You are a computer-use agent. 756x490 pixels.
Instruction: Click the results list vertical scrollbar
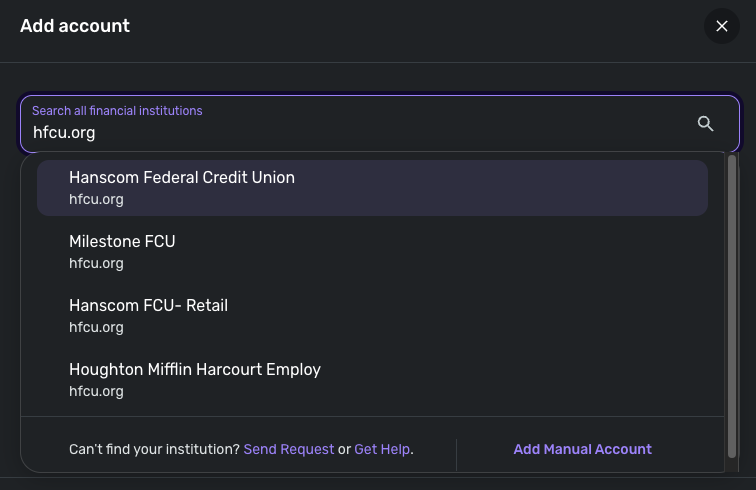732,300
